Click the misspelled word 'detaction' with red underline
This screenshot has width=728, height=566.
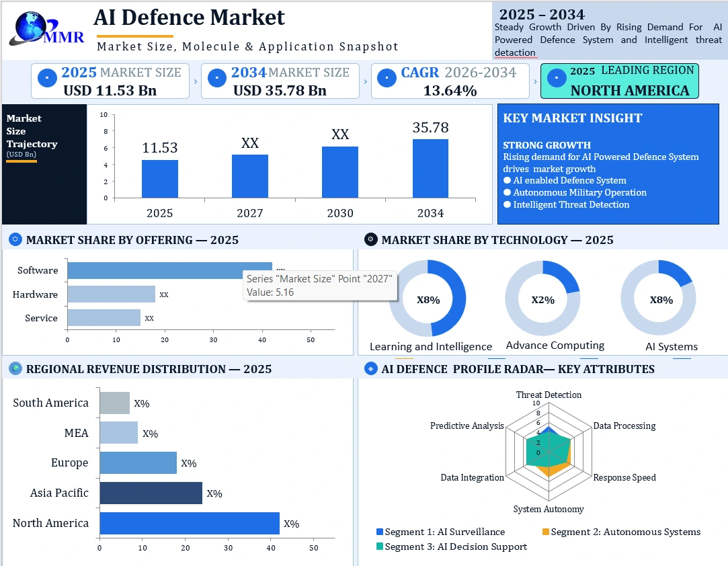coord(515,52)
